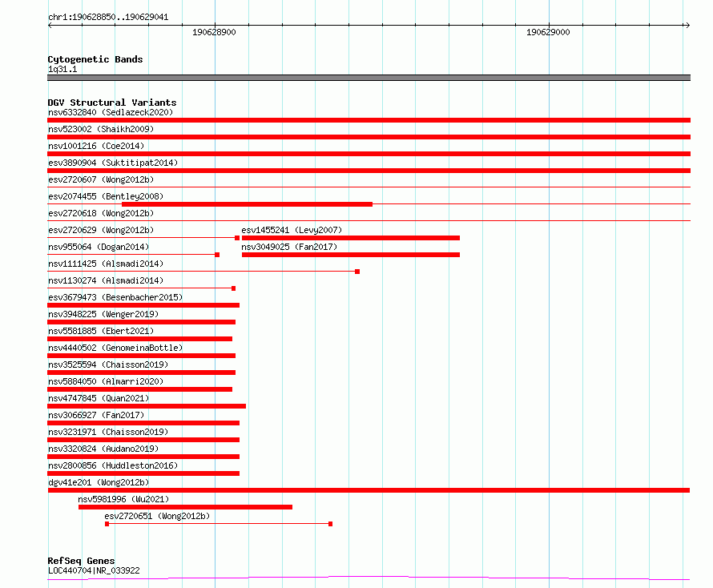Click nsv1111425 (Alsmadi2014) variant label
This screenshot has width=713, height=588.
click(106, 264)
